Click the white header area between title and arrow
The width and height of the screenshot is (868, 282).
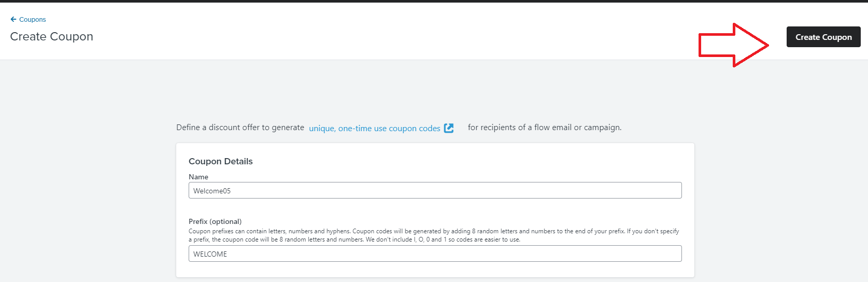coord(394,36)
